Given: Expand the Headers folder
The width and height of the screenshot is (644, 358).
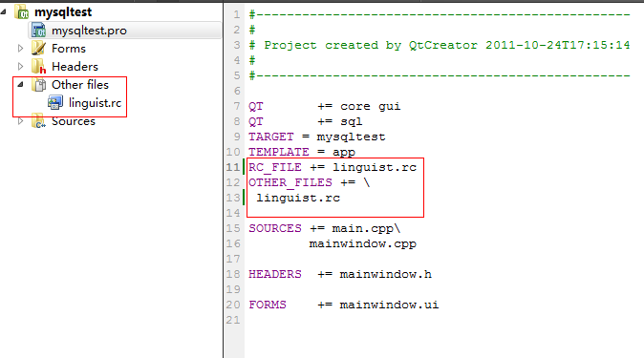Looking at the screenshot, I should (20, 66).
